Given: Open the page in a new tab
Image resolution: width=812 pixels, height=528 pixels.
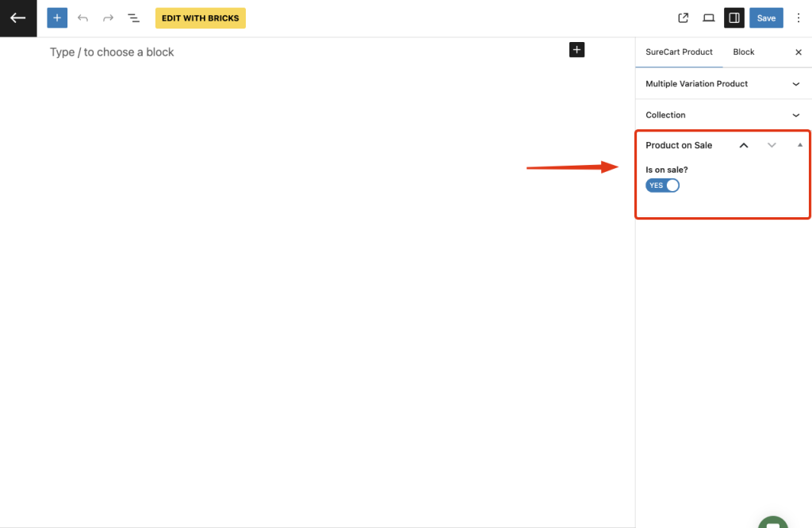Looking at the screenshot, I should [684, 18].
